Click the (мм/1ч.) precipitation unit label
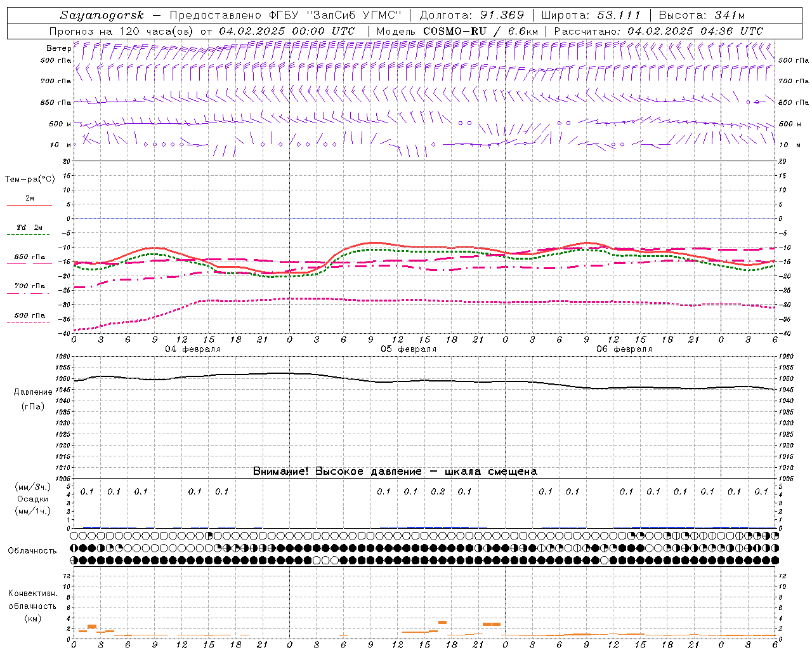Screen dimensions: 812x650 point(32,511)
